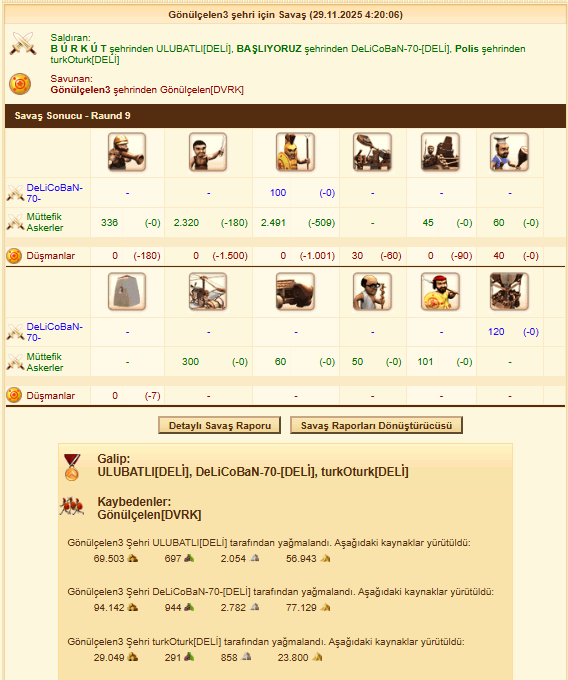The height and width of the screenshot is (680, 568).
Task: Click Müttefik Askerler label in lower table
Action: tap(45, 362)
